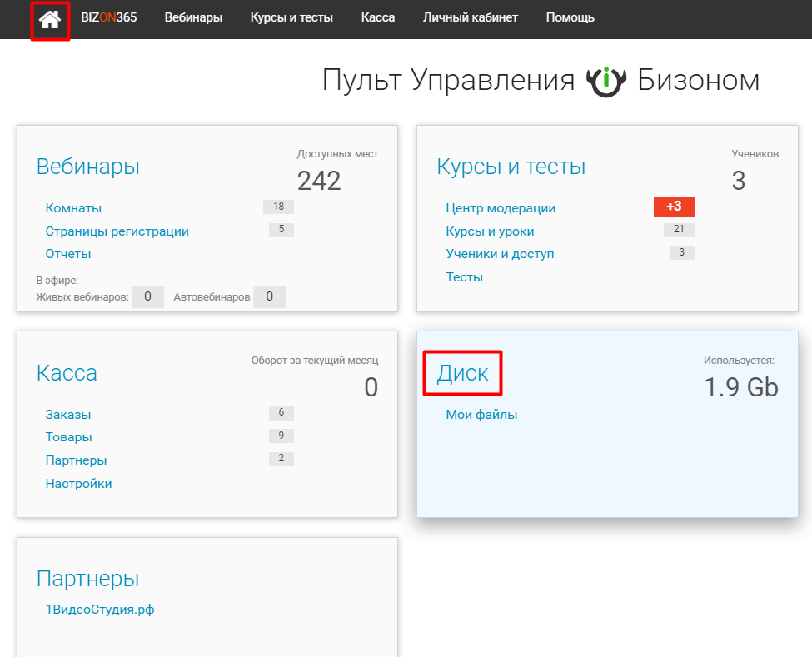Image resolution: width=812 pixels, height=657 pixels.
Task: Open the Вебинары menu in navbar
Action: pyautogui.click(x=193, y=17)
